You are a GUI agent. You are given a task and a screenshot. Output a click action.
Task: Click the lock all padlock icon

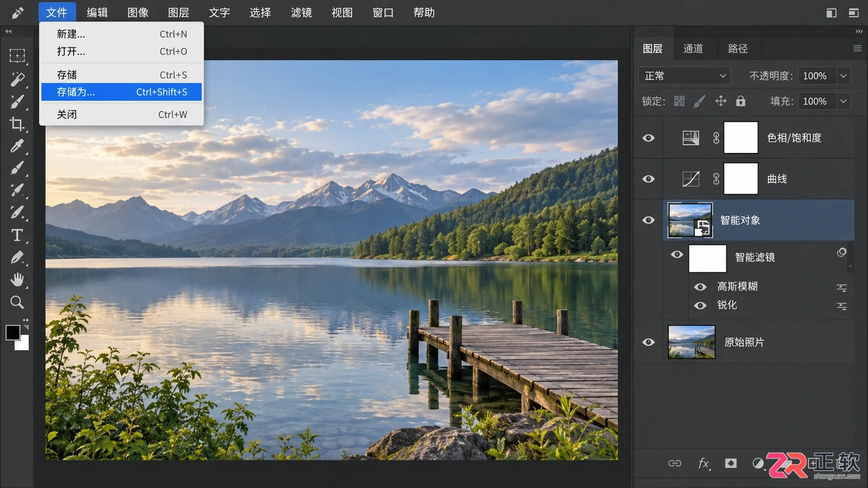[741, 101]
